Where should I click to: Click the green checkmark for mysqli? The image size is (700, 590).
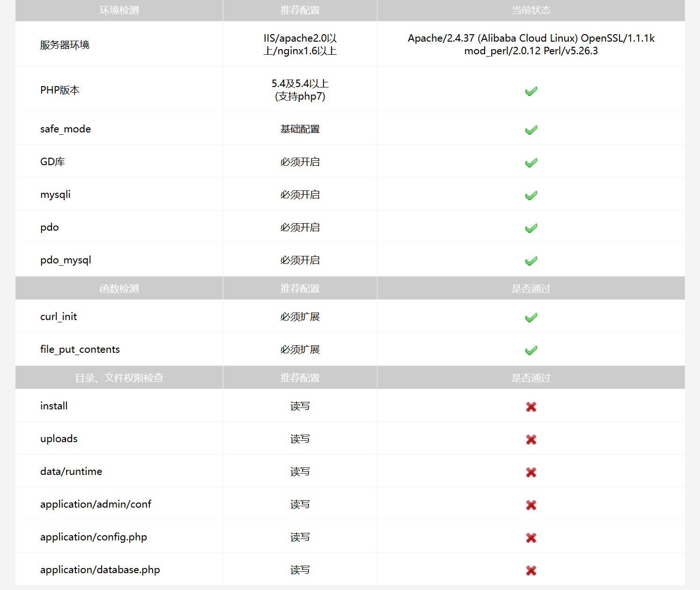[x=531, y=195]
